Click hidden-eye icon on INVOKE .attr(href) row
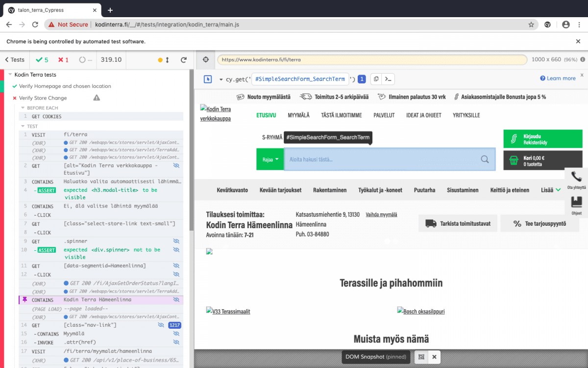Image resolution: width=588 pixels, height=368 pixels. (176, 342)
